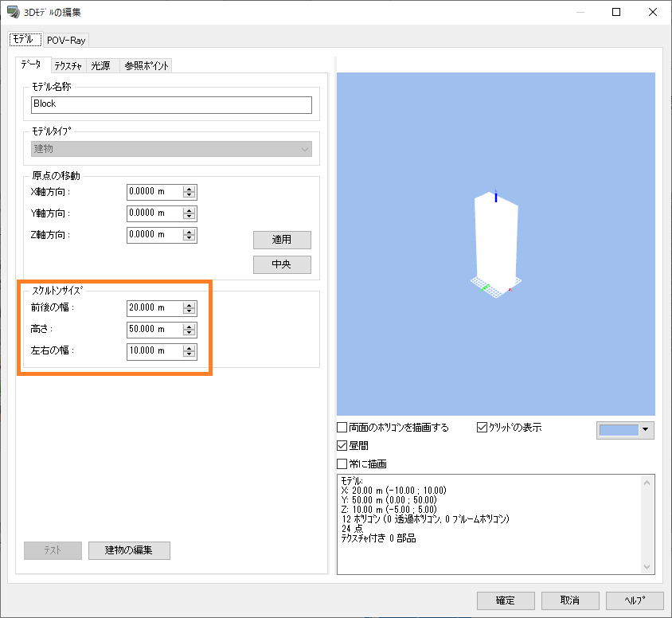Decrease 前後の幅 with down arrow
Image resolution: width=672 pixels, height=618 pixels.
189,311
